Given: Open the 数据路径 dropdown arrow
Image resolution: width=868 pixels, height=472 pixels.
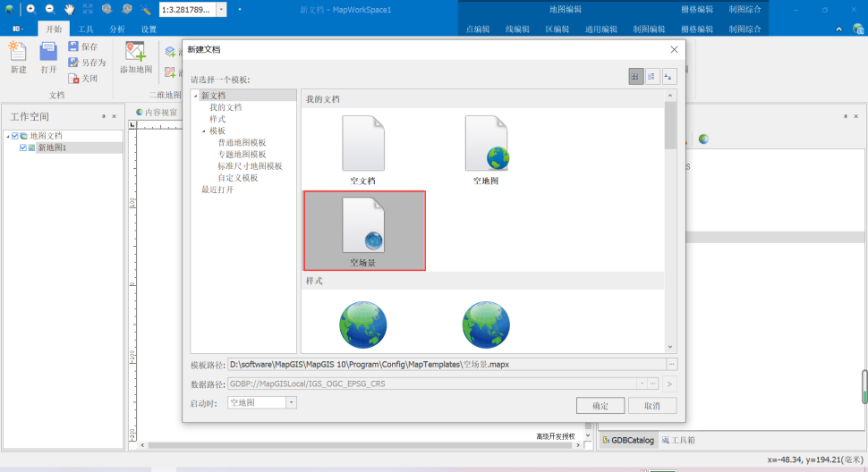Looking at the screenshot, I should click(x=642, y=383).
